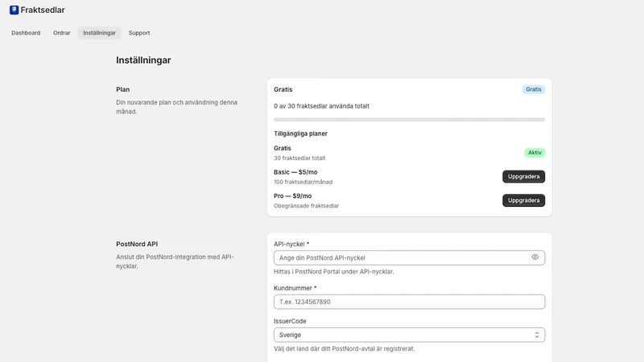Click the "Tillgängliga planer" heading
The image size is (644, 362).
pos(300,134)
